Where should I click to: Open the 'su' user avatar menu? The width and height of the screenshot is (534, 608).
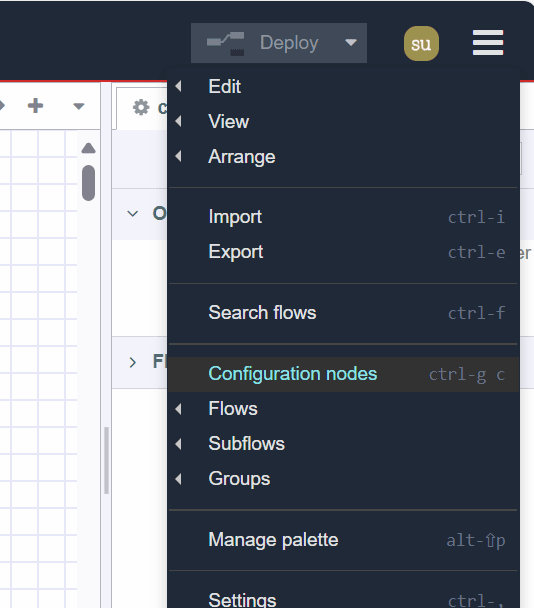[x=421, y=43]
